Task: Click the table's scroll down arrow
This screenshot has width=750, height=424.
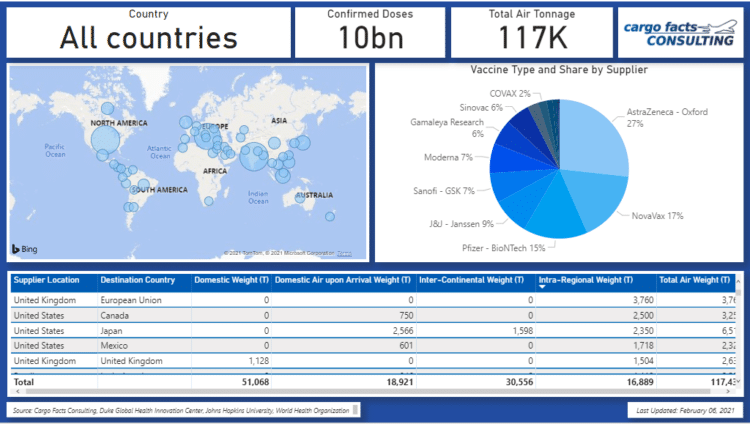Action: (x=739, y=382)
